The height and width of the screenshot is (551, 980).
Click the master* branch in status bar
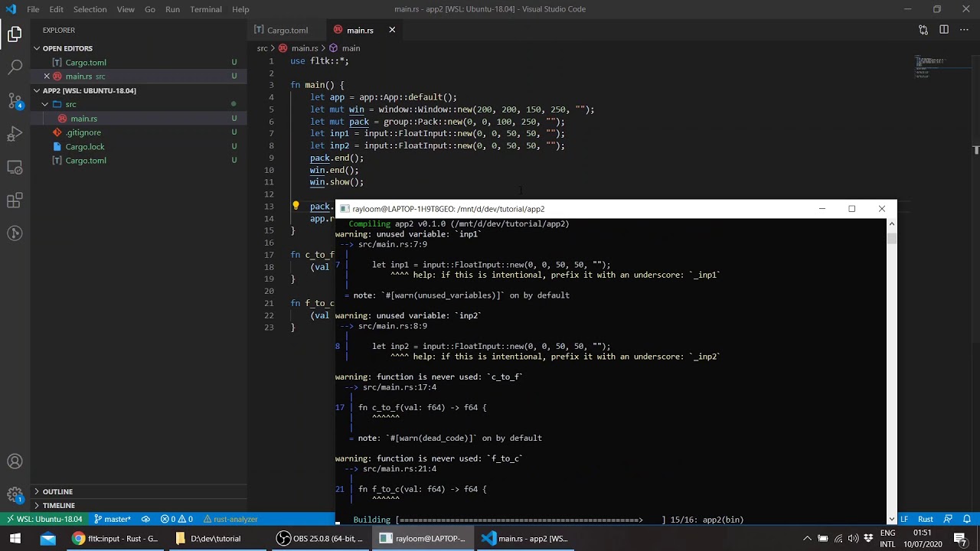click(112, 519)
